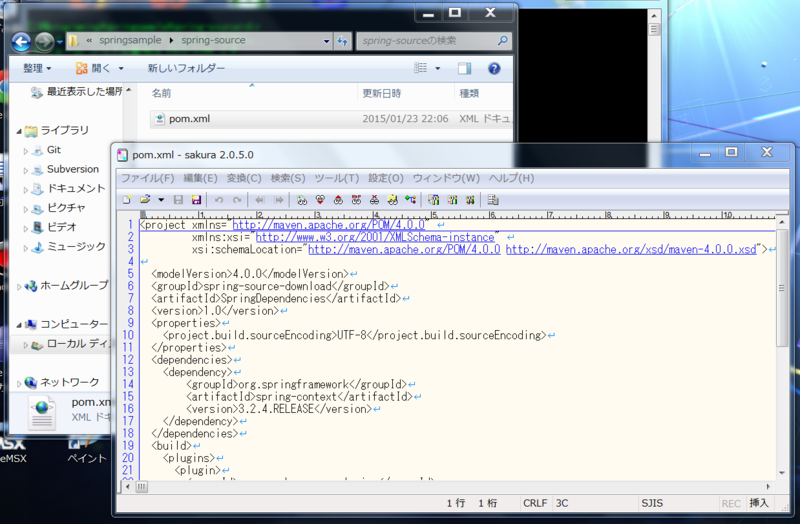Click the grey save floppy icon
This screenshot has height=524, width=800.
click(x=178, y=199)
